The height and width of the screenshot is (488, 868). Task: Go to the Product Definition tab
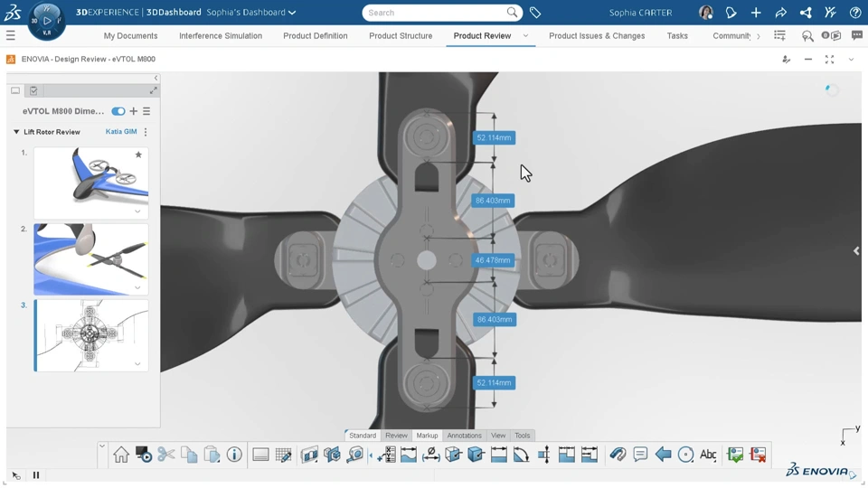pos(316,35)
